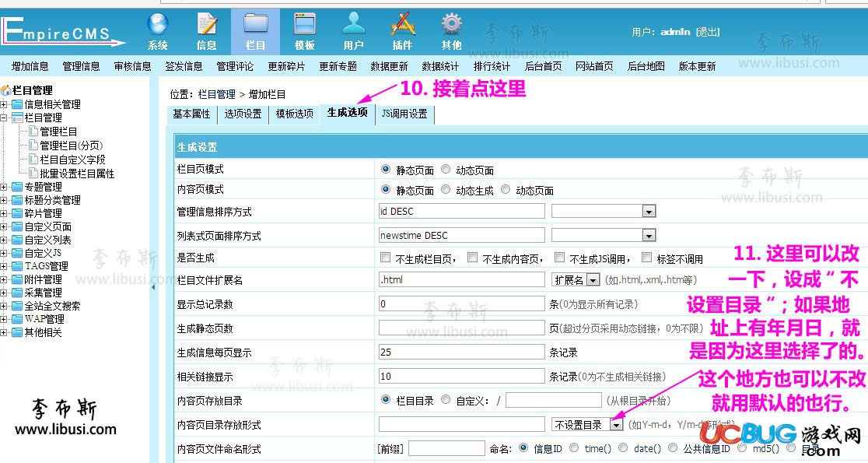Open the 其他 gear icon
Screen dimensions: 868x463
(x=451, y=24)
